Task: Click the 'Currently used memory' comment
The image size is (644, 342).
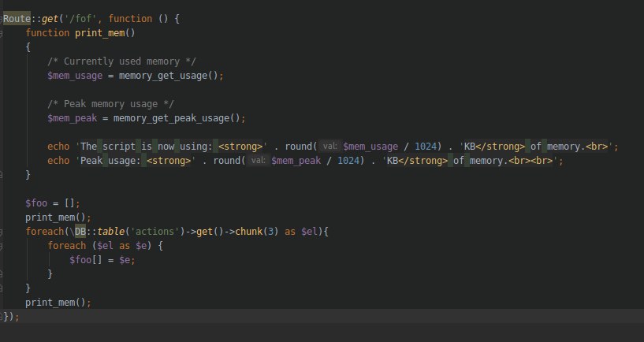Action: click(121, 61)
